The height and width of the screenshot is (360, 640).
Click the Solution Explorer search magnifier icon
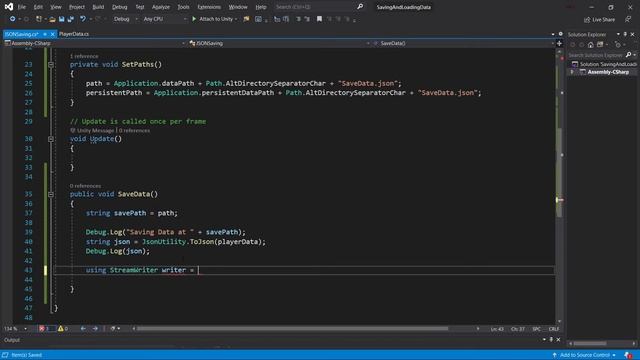tap(629, 55)
